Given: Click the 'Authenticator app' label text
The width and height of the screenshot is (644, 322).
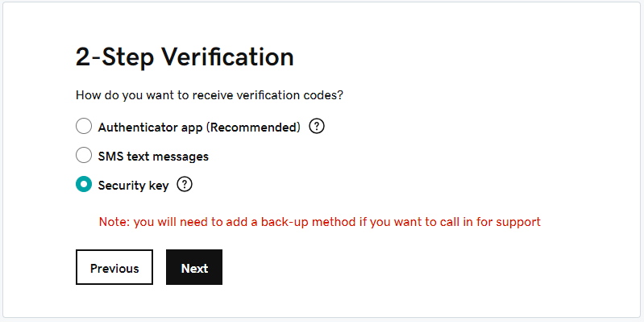Looking at the screenshot, I should [150, 128].
